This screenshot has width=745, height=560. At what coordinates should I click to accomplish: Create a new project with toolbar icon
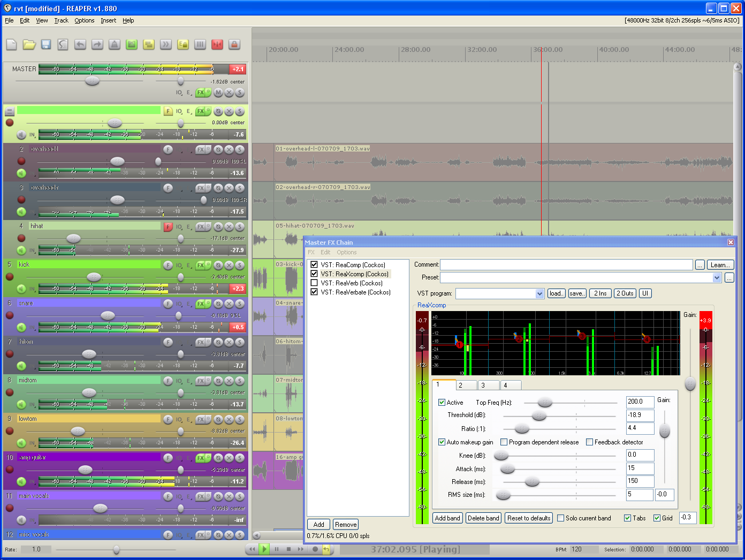11,44
